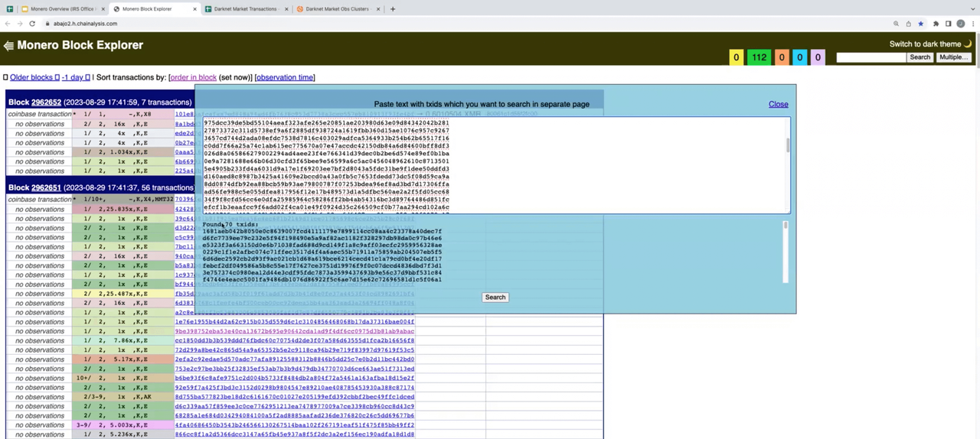Open the pinned green spreadsheet tab
Image resolution: width=980 pixels, height=439 pixels.
(x=8, y=9)
